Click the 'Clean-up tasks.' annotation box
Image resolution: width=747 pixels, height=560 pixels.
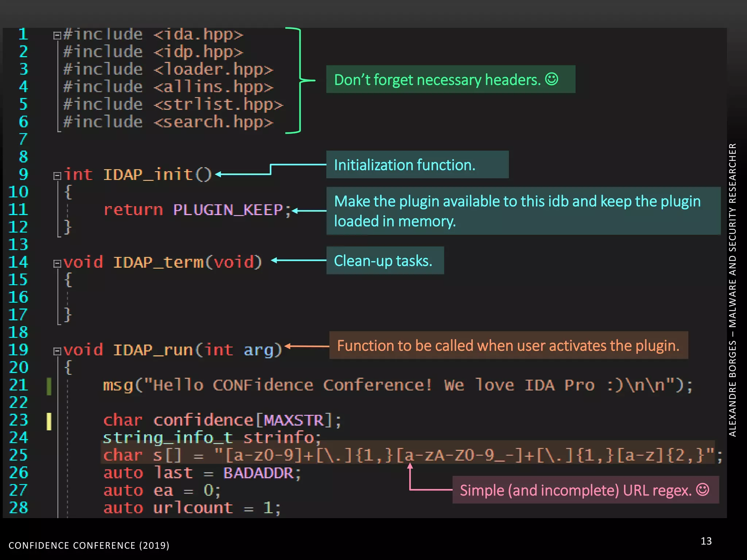[x=385, y=261]
